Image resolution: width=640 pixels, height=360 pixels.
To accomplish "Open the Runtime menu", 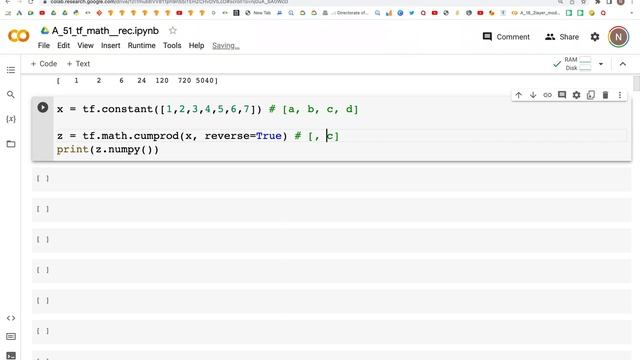I will [x=142, y=45].
